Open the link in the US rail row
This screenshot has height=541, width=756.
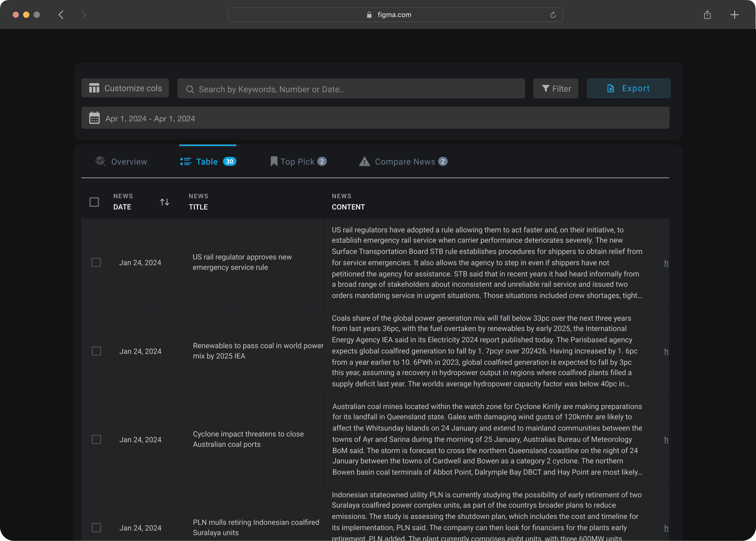point(666,263)
